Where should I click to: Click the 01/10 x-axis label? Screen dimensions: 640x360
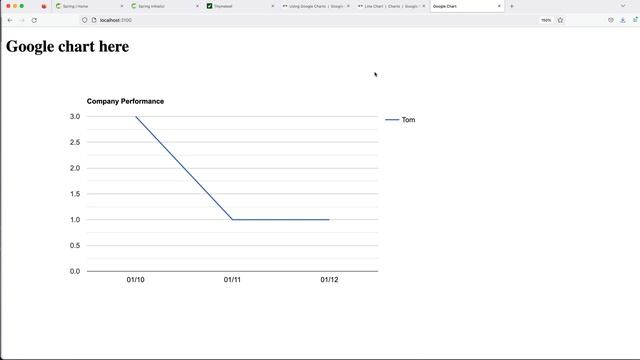pyautogui.click(x=136, y=280)
